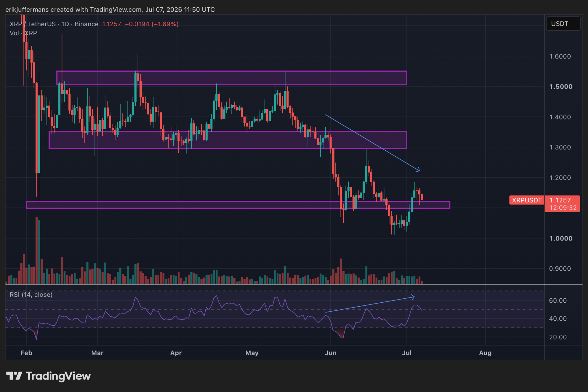Click the erikjuffermans TradingView attribution text

(x=110, y=10)
